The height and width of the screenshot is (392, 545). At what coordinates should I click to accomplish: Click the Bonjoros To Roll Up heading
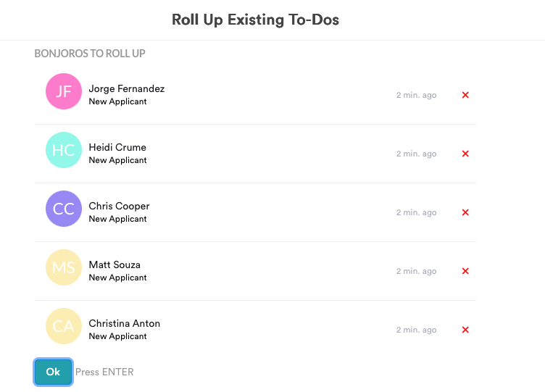(90, 53)
